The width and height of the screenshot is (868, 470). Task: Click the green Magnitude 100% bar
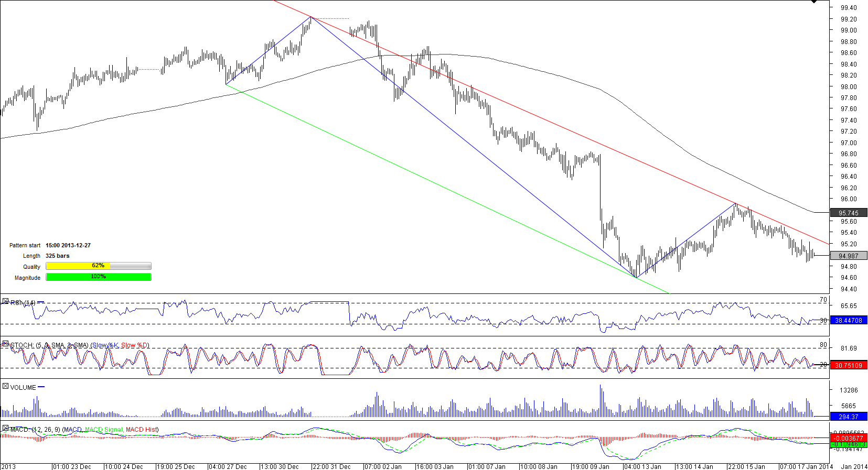(x=98, y=277)
